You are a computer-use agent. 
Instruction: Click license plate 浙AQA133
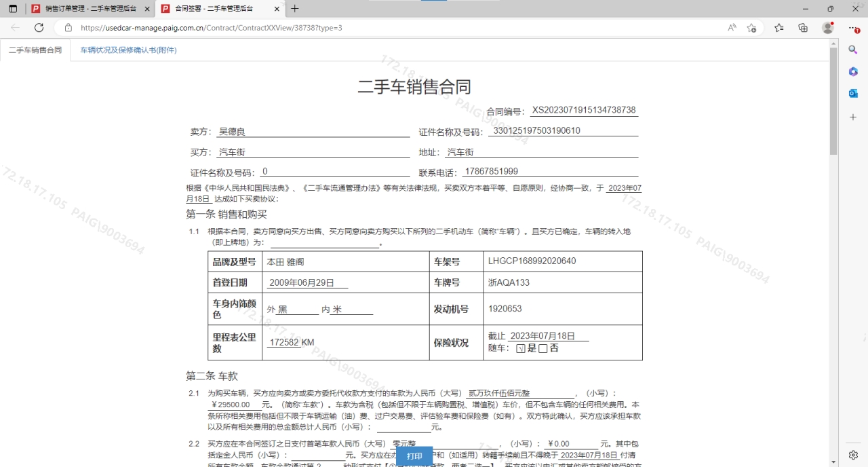pos(509,282)
